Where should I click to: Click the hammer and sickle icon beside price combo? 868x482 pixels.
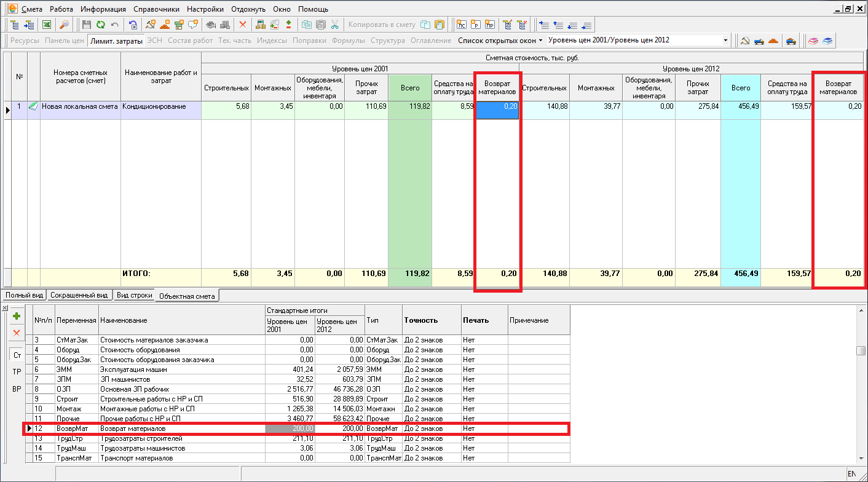(745, 41)
